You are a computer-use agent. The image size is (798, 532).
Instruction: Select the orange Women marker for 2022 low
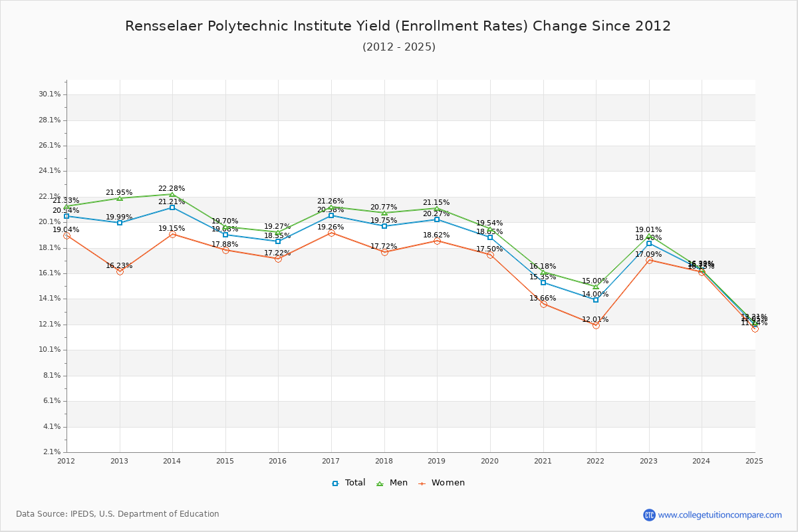[595, 326]
